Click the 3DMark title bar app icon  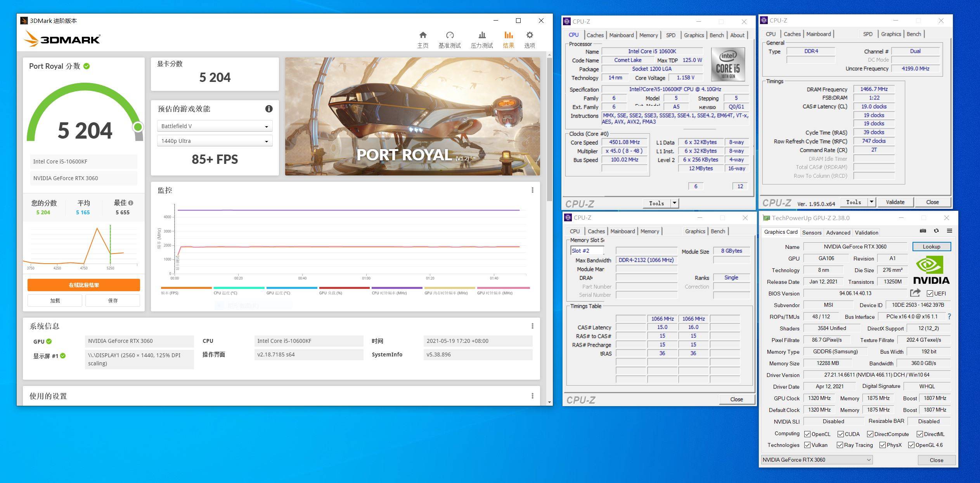(x=24, y=21)
